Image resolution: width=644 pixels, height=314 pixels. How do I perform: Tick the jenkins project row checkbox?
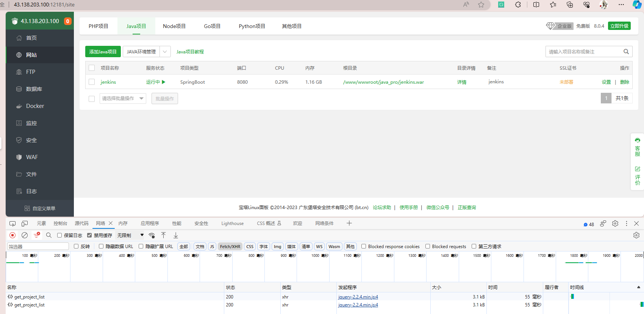pyautogui.click(x=92, y=82)
